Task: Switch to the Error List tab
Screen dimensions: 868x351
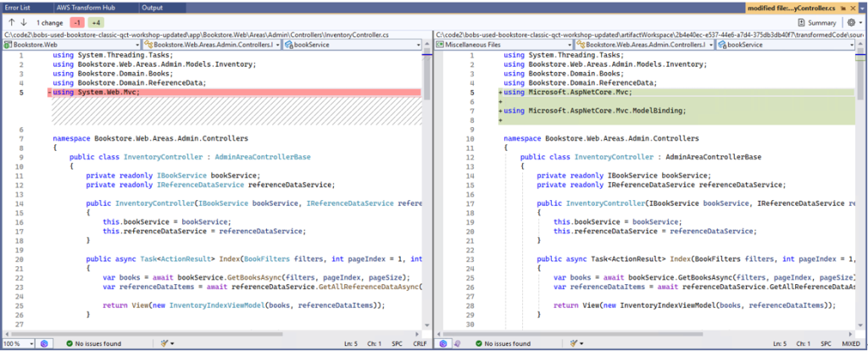Action: 19,7
